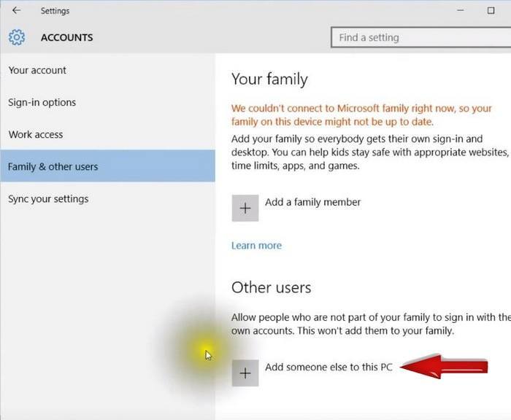This screenshot has width=511, height=420.
Task: Go back with the arrow icon
Action: pyautogui.click(x=16, y=10)
